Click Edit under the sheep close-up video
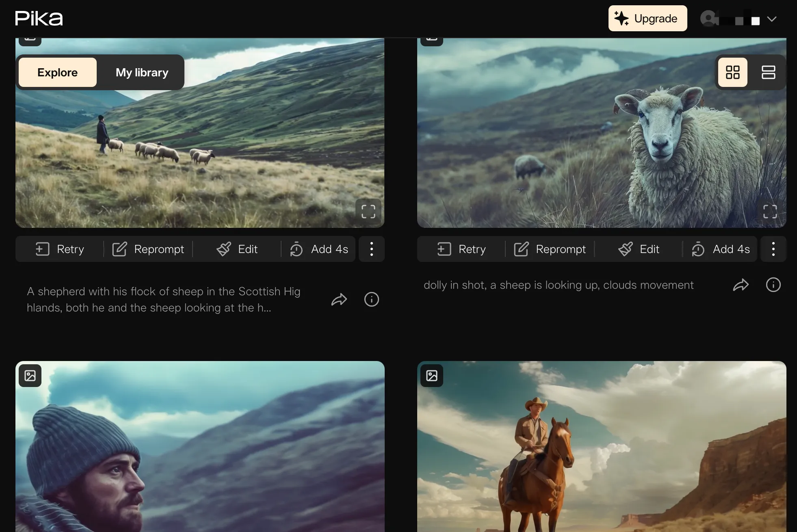The width and height of the screenshot is (797, 532). pos(639,249)
